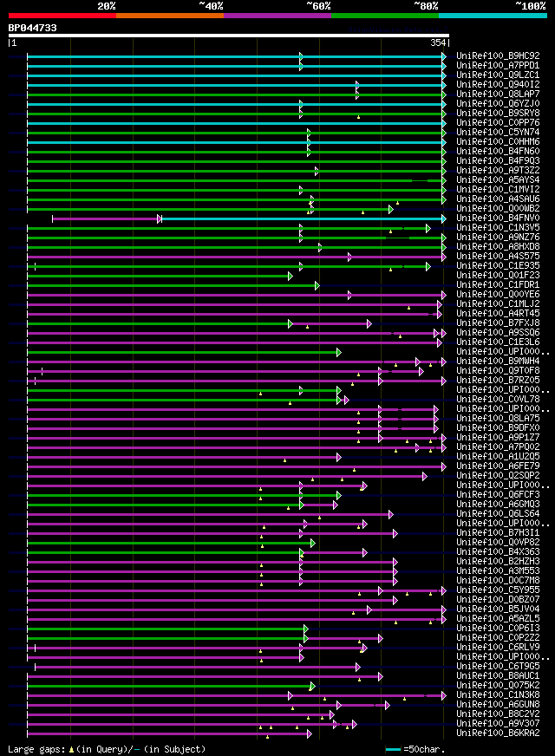The image size is (555, 756).
Task: Select the UniRef100_A4S575 label
Action: pos(498,257)
